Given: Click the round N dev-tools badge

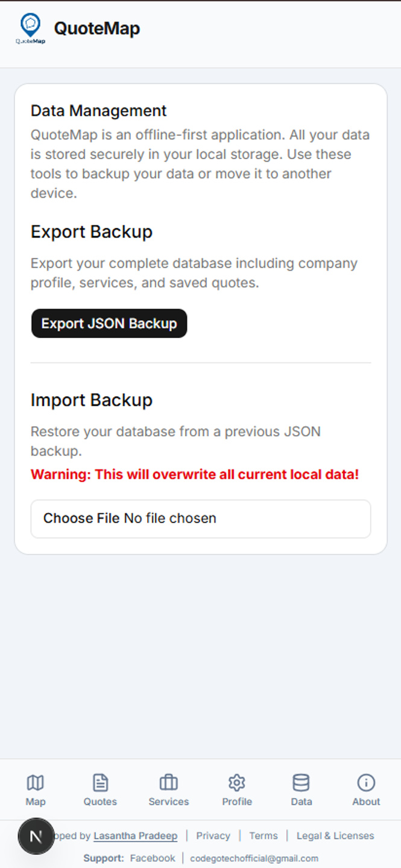Looking at the screenshot, I should (36, 836).
